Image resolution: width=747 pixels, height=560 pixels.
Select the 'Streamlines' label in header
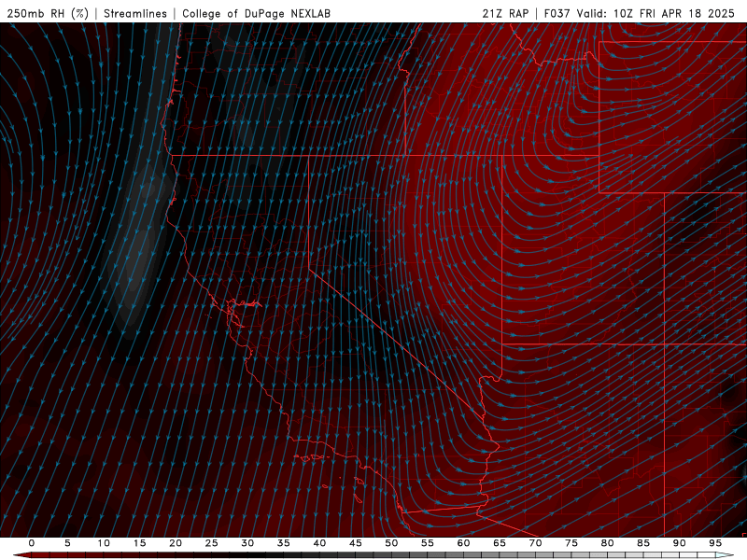135,13
